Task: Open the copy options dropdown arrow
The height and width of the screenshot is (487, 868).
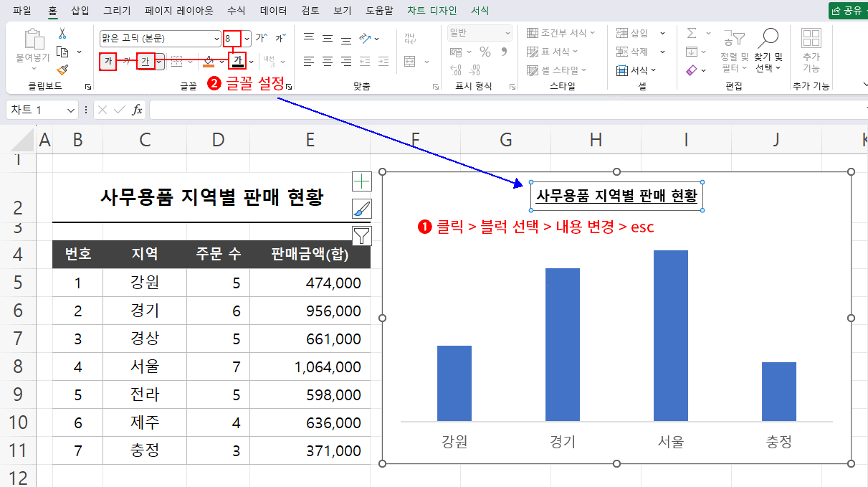Action: click(78, 52)
